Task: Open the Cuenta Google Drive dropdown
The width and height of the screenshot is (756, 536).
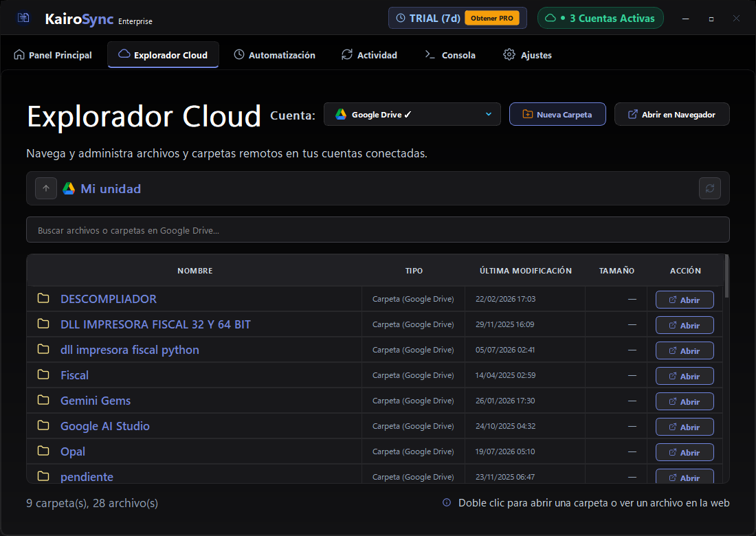Action: 412,115
